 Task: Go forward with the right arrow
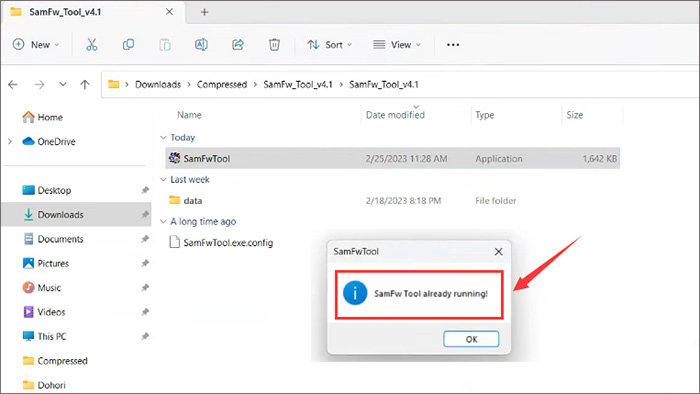(39, 84)
